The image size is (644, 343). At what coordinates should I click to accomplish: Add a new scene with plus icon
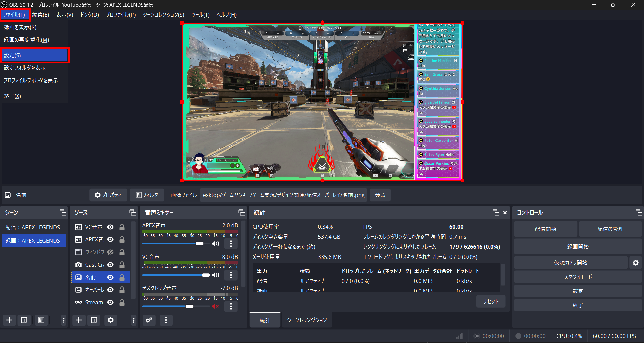[9, 320]
